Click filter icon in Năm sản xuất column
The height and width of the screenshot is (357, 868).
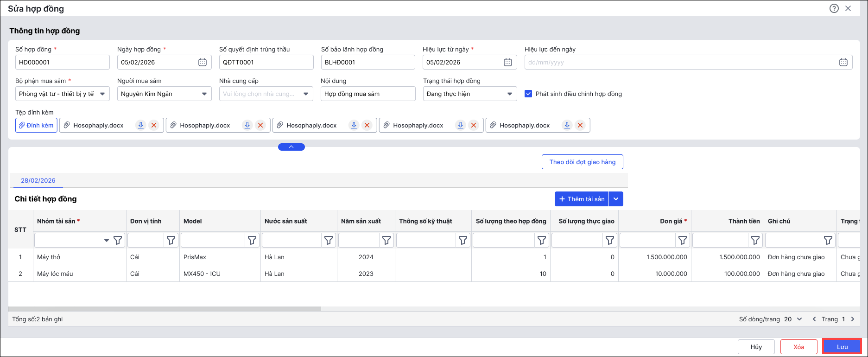[386, 240]
